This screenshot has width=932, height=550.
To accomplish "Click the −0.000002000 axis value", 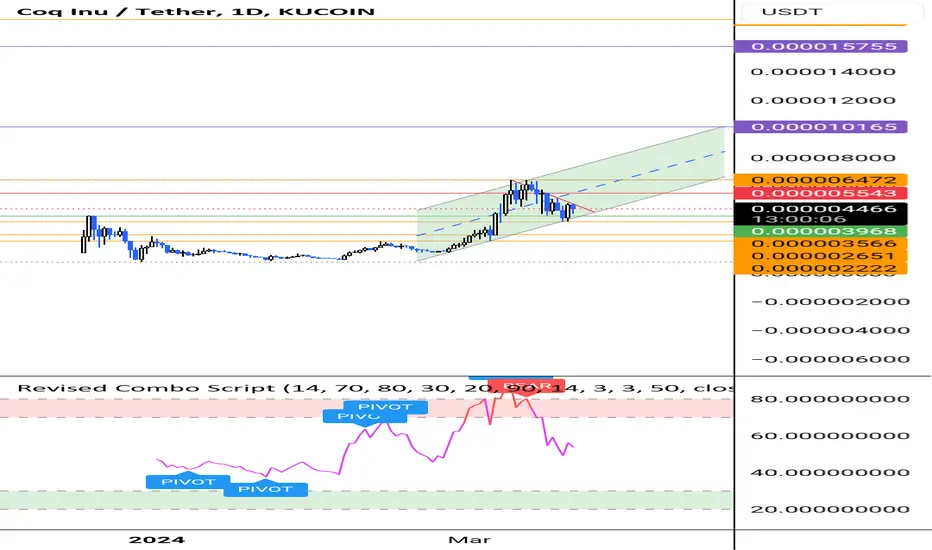I will (x=830, y=301).
